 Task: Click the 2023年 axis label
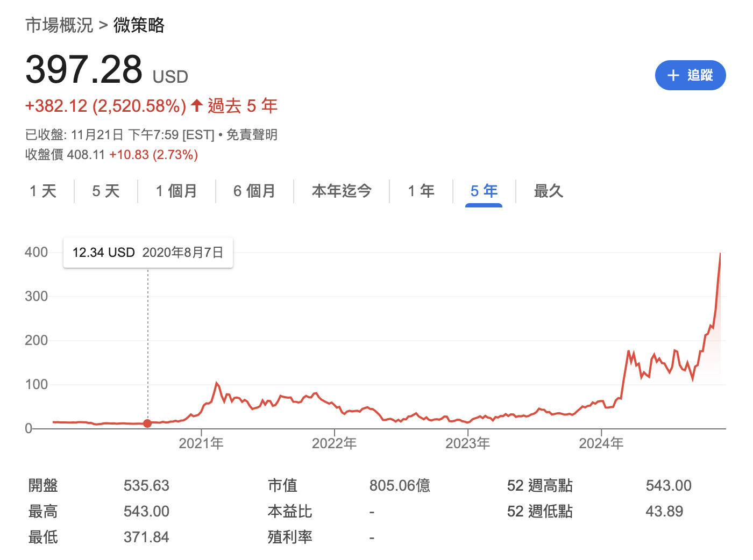point(467,443)
